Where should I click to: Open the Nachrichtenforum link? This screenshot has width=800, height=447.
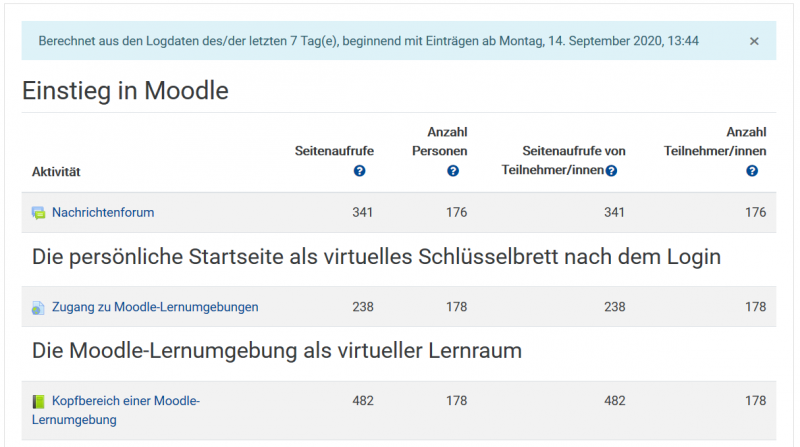(103, 212)
